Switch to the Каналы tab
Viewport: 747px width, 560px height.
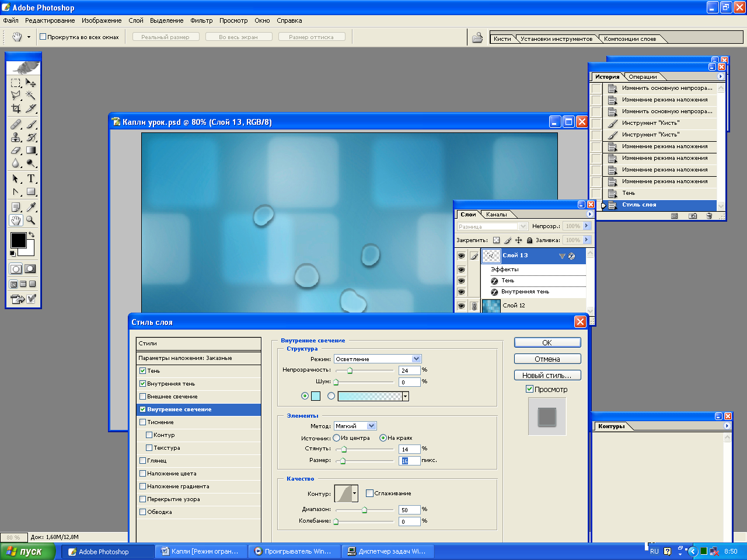[497, 214]
